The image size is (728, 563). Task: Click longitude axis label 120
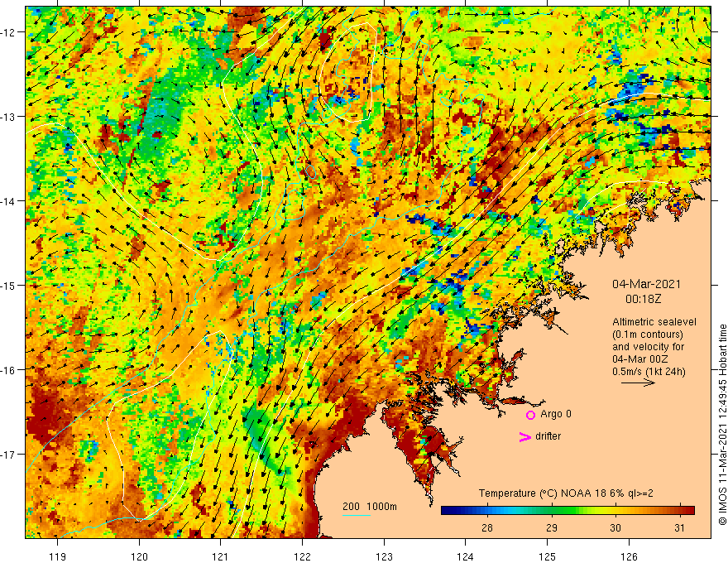pyautogui.click(x=139, y=556)
